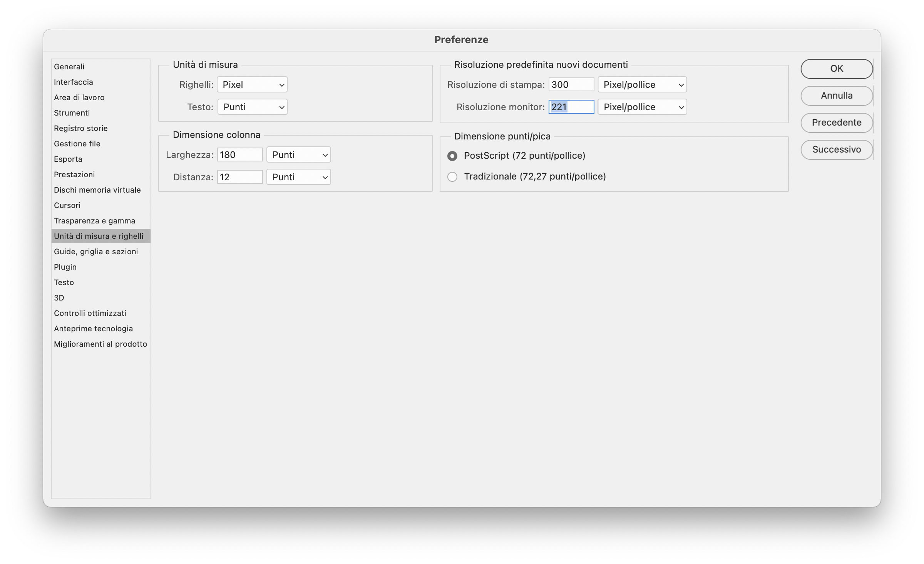Click the Risoluzione di stampa field
This screenshot has height=564, width=924.
click(571, 85)
